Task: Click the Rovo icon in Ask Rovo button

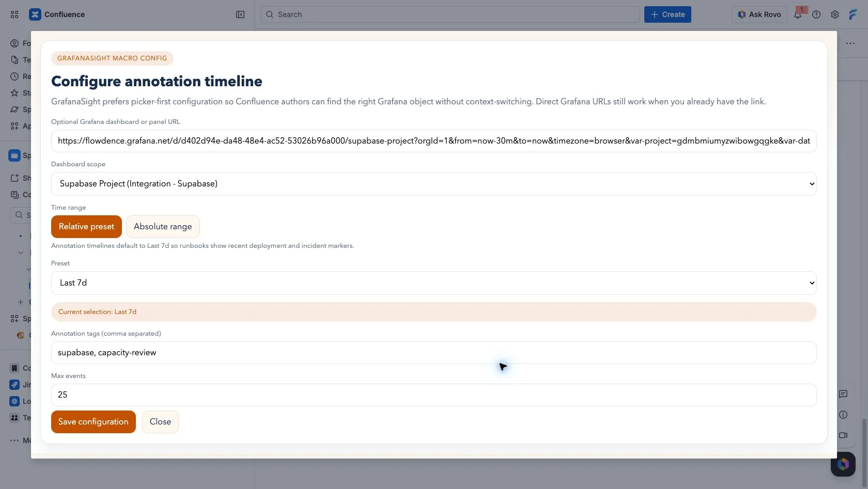Action: click(x=742, y=14)
